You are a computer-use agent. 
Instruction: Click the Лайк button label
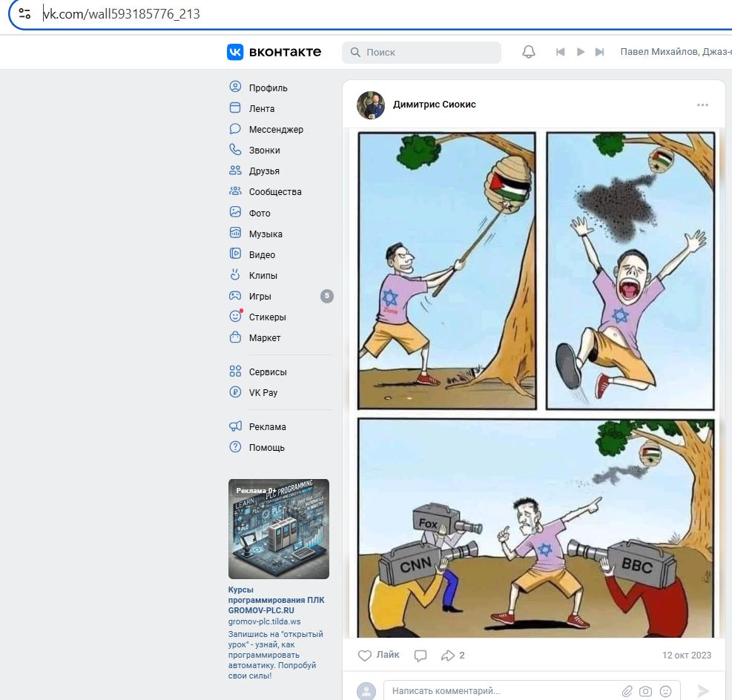387,655
